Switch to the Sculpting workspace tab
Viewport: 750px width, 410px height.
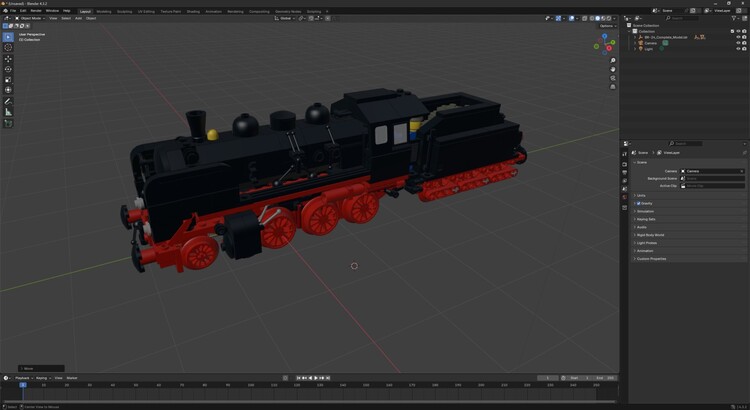[124, 11]
